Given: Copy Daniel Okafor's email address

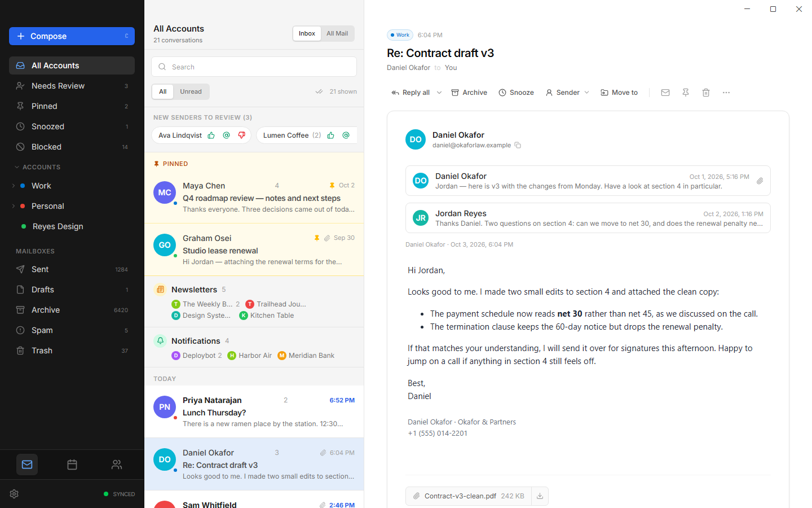Looking at the screenshot, I should pos(518,145).
